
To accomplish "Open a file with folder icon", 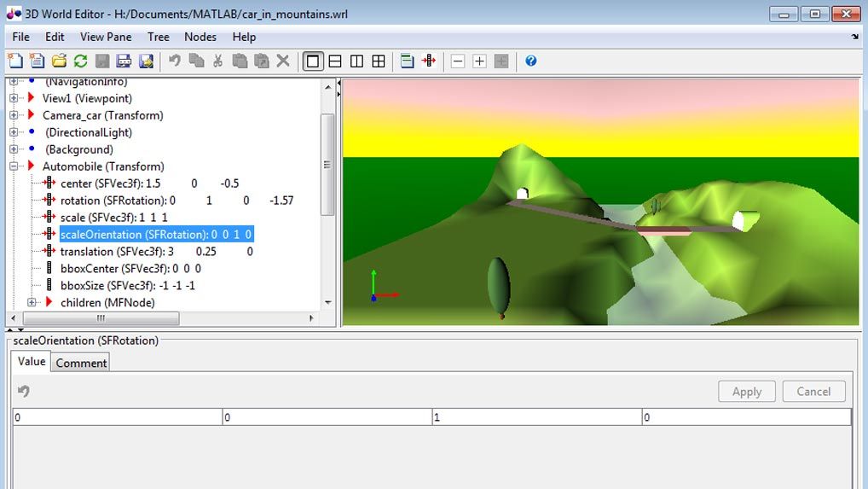I will tap(59, 61).
